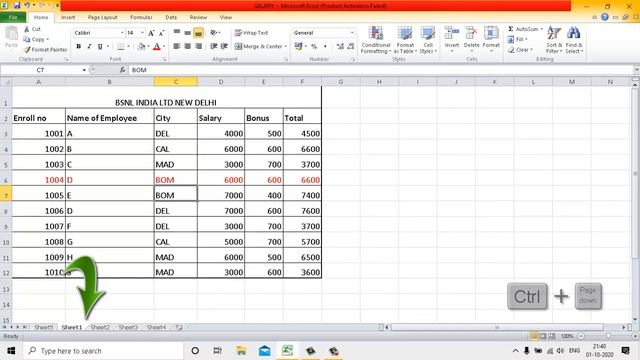
Task: Align text left
Action: click(177, 47)
